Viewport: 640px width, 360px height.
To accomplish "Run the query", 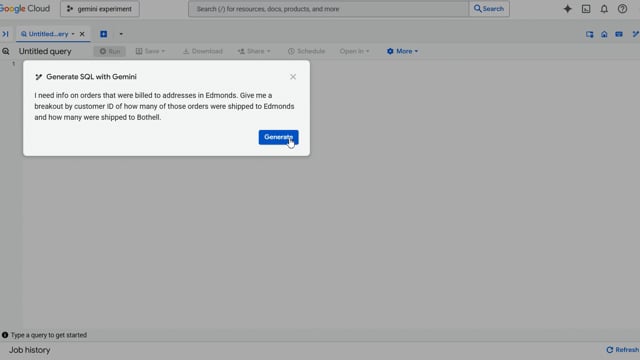I will (110, 51).
